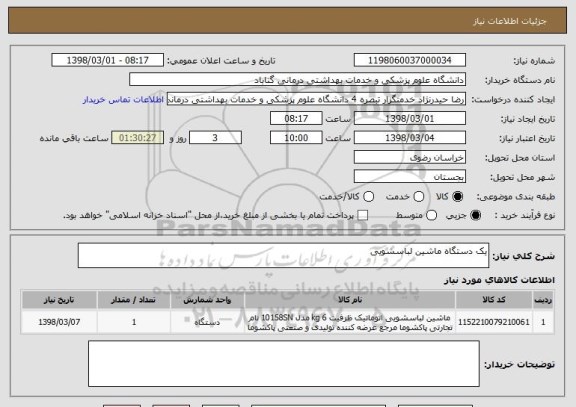Tick the اسناد خزانه اسلامی payment checkbox
This screenshot has height=407, width=576.
pyautogui.click(x=363, y=216)
